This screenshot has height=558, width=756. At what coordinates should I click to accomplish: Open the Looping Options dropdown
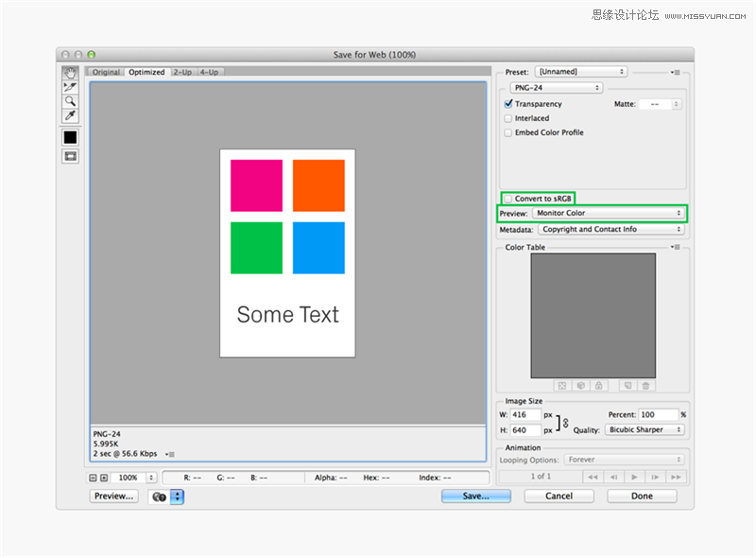point(625,460)
